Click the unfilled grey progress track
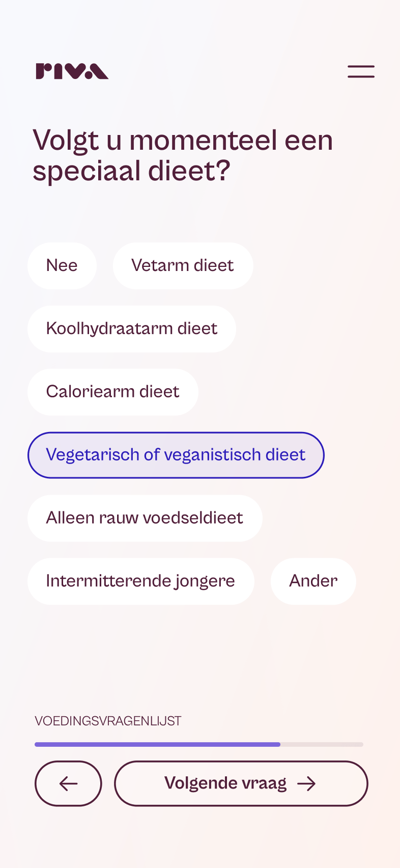The width and height of the screenshot is (400, 868). (x=322, y=744)
